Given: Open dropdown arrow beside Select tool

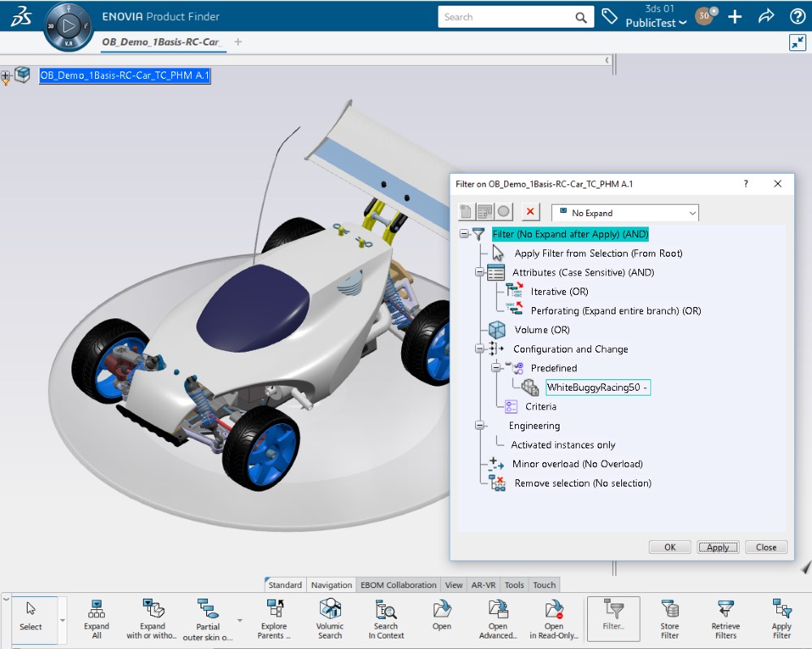Looking at the screenshot, I should (x=63, y=620).
